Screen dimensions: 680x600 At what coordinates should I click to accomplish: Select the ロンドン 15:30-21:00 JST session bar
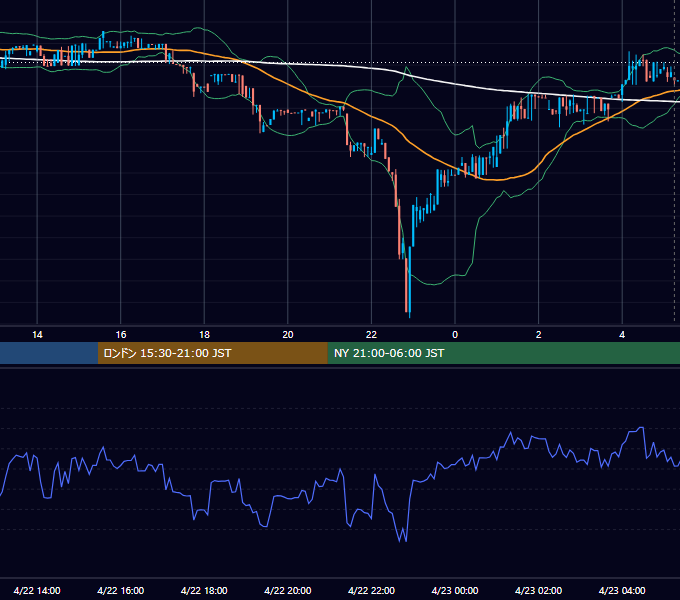pyautogui.click(x=212, y=353)
